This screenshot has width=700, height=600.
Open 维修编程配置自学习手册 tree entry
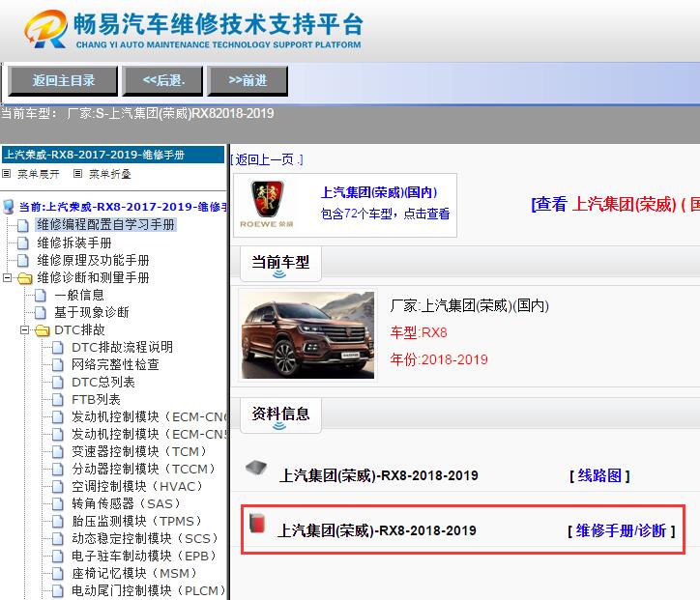coord(105,225)
